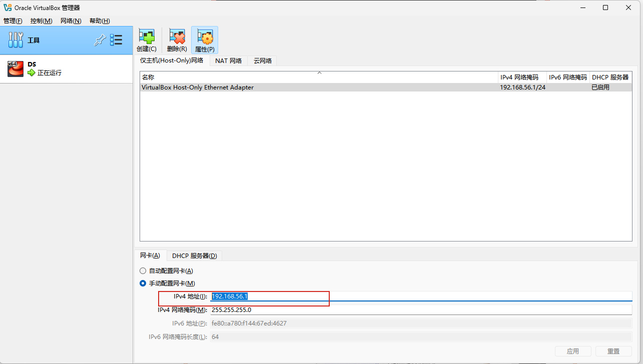Click the IPv4 address field 192.168.56.1
This screenshot has width=643, height=364.
(x=421, y=296)
